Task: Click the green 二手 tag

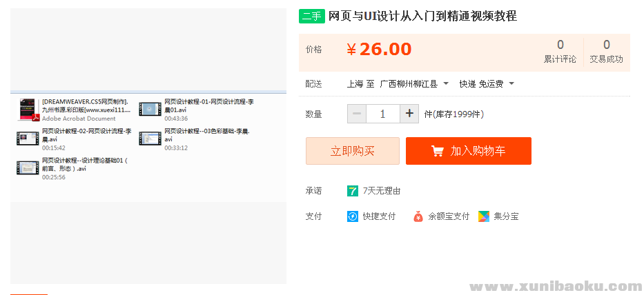Action: coord(312,17)
